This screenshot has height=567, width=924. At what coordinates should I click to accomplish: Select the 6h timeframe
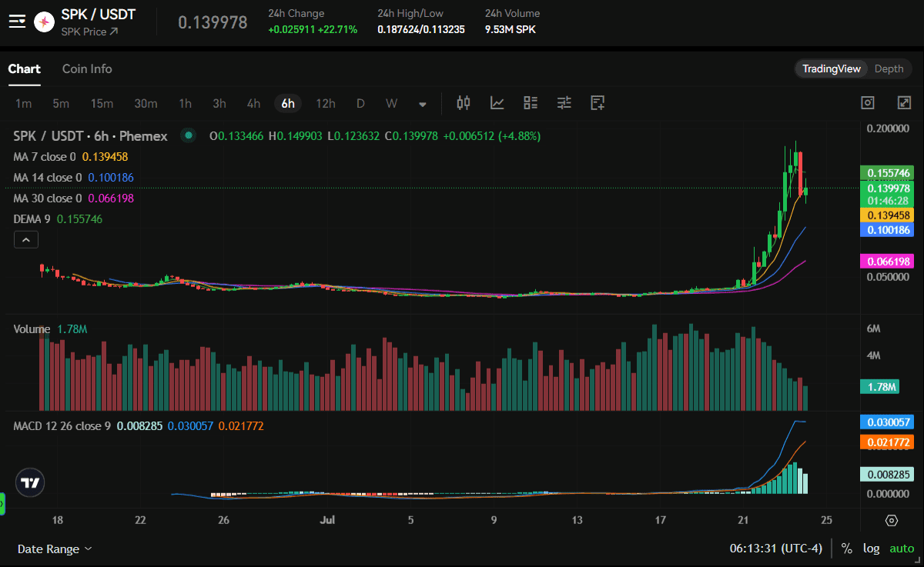click(288, 103)
